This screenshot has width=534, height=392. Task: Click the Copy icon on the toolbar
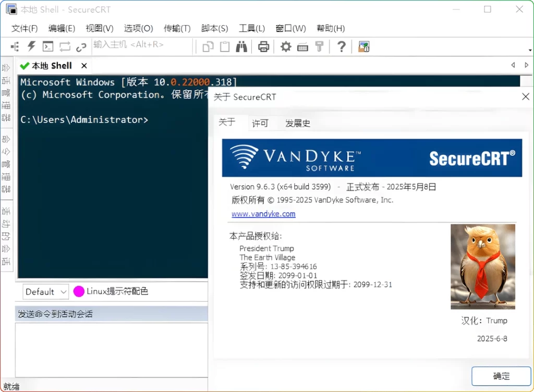[x=207, y=46]
